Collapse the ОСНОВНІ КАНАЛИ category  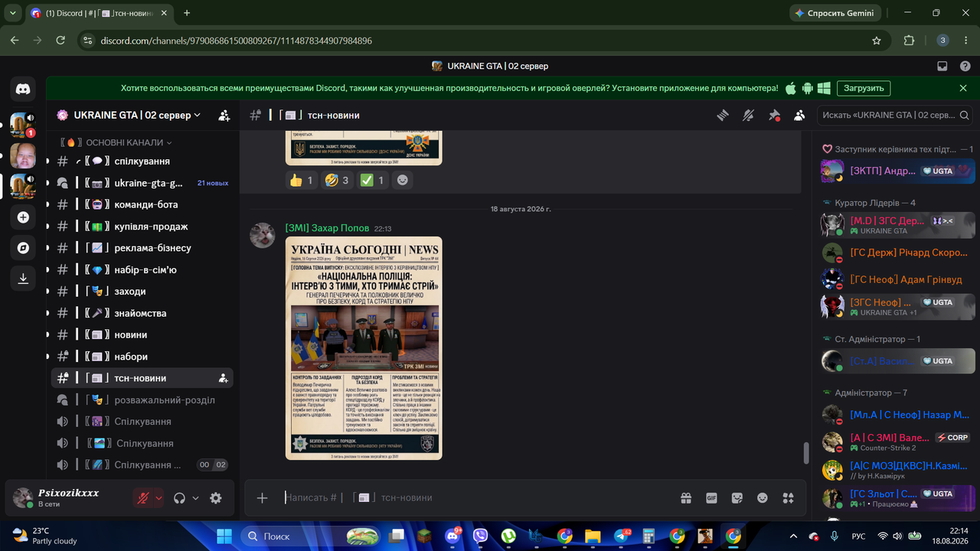pos(116,142)
